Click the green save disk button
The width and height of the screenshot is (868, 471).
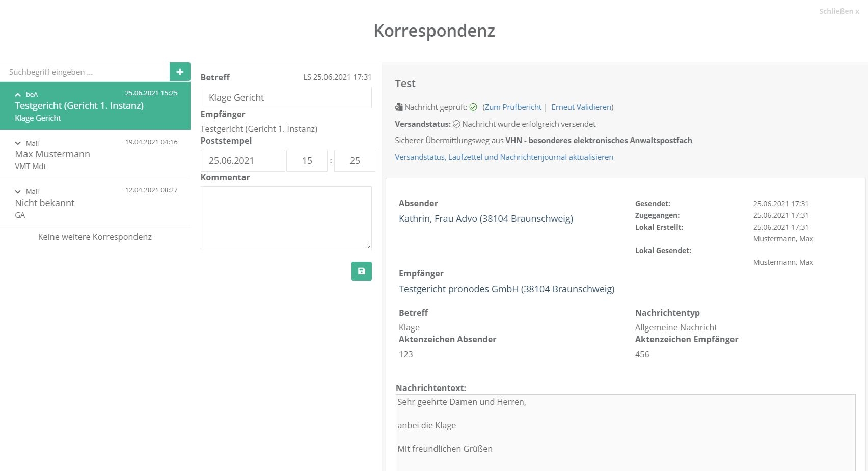[x=361, y=271]
